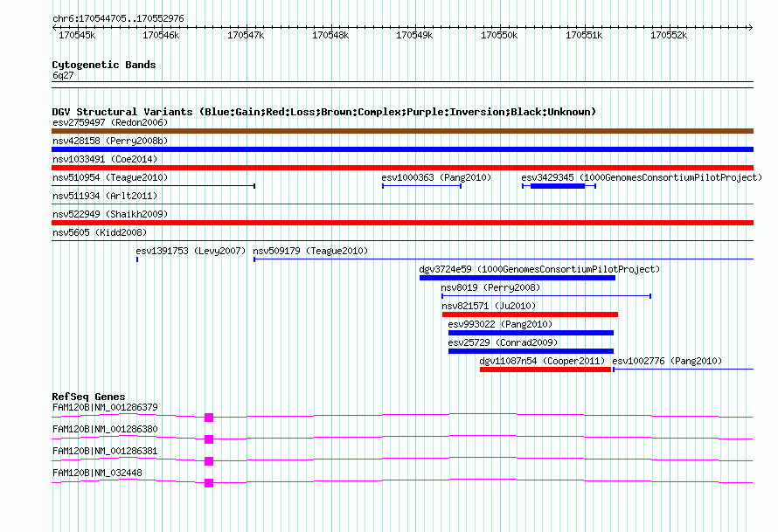The width and height of the screenshot is (778, 532).
Task: Click the blue dgv3724e59 gain bar
Action: (x=518, y=278)
